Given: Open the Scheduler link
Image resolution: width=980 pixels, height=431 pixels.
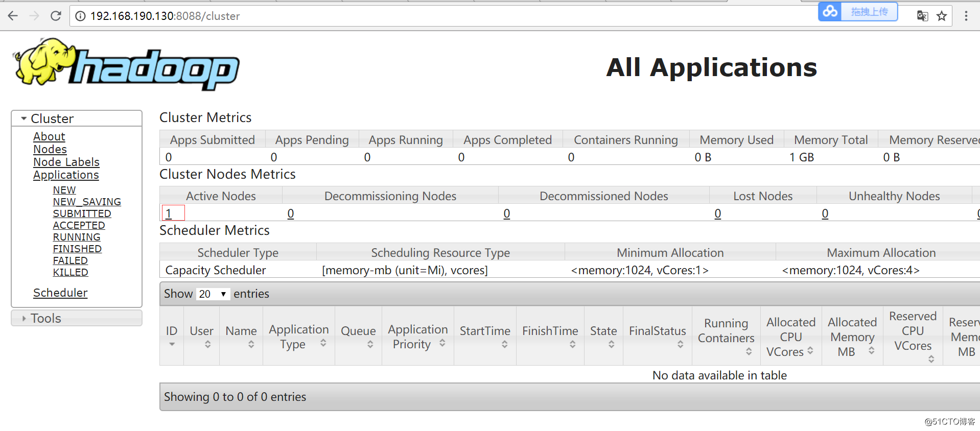Looking at the screenshot, I should coord(60,293).
